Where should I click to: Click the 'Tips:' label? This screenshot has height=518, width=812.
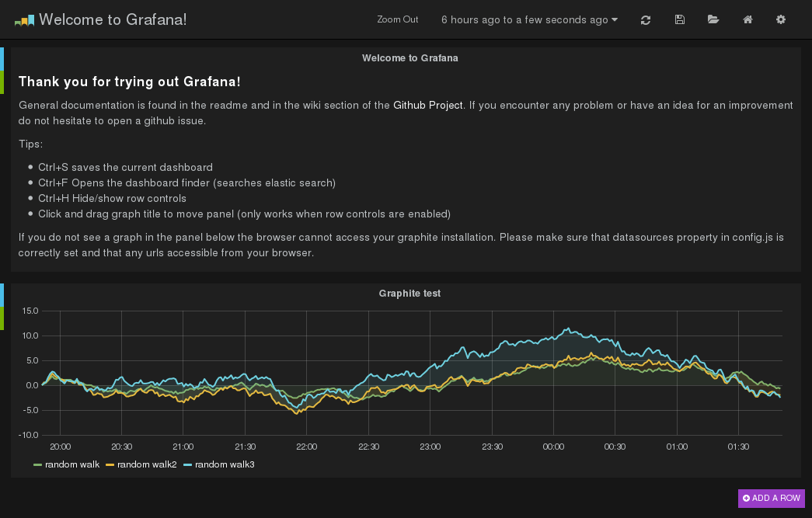30,144
